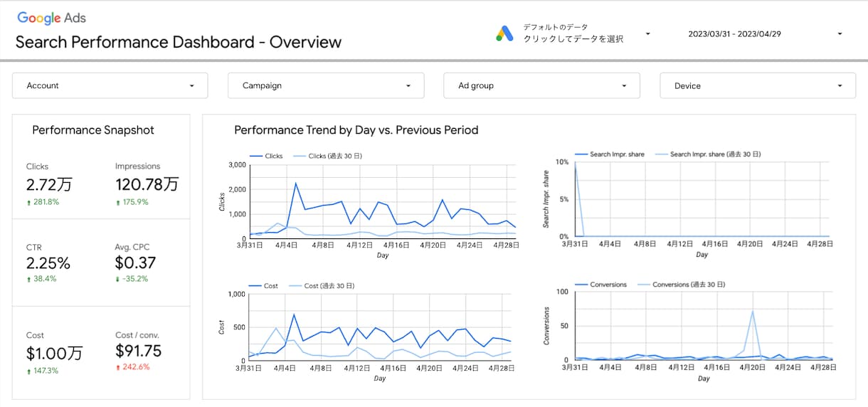Toggle the Cost legend entry
Image resolution: width=868 pixels, height=407 pixels.
click(x=264, y=286)
